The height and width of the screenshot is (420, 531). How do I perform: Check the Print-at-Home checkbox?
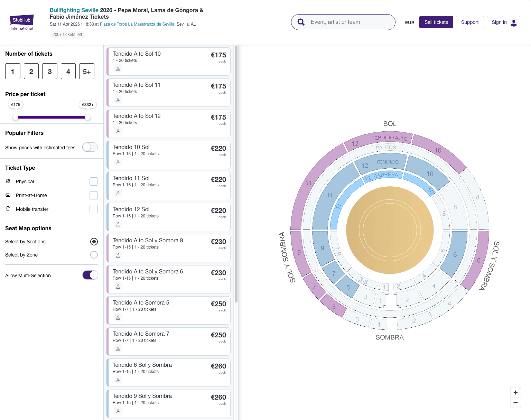pos(94,195)
